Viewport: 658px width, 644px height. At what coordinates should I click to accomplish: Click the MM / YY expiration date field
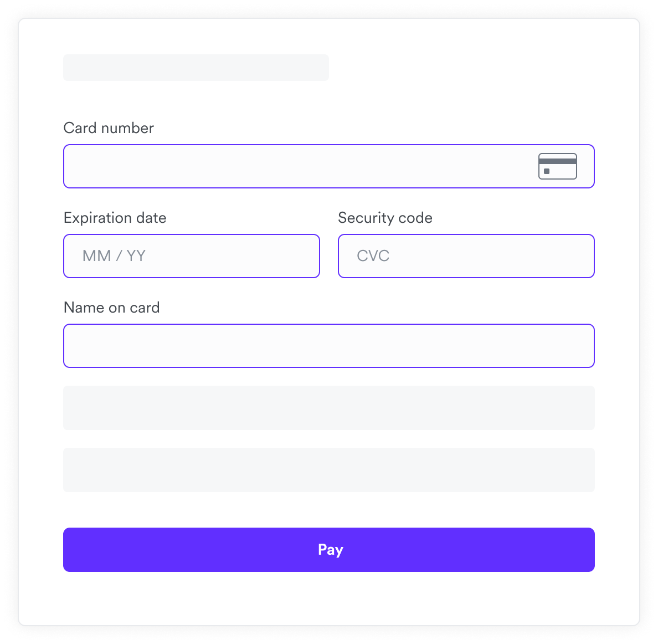click(x=191, y=256)
